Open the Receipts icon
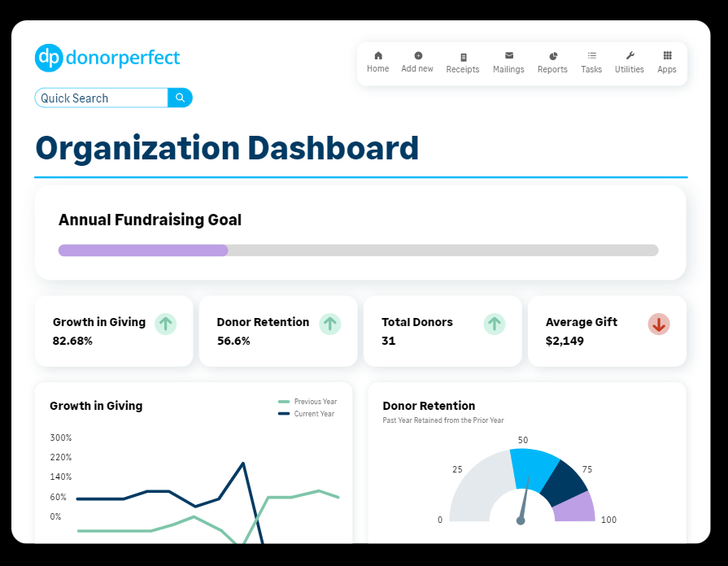 click(x=463, y=57)
